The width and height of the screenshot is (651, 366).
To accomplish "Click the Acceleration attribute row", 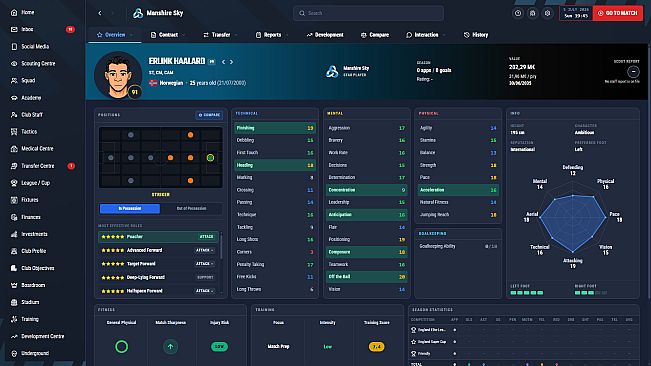I will click(458, 190).
